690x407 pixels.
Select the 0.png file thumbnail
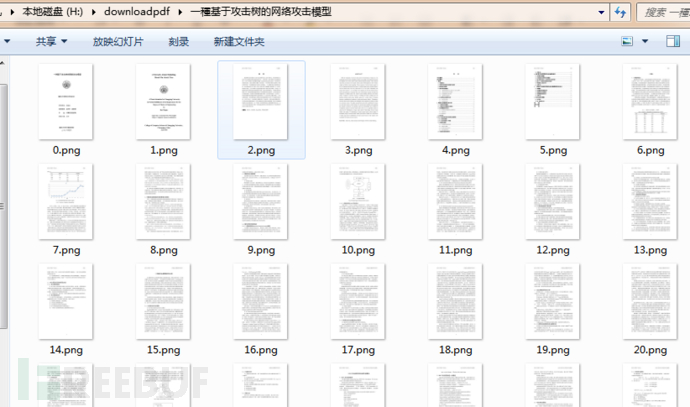tap(66, 102)
